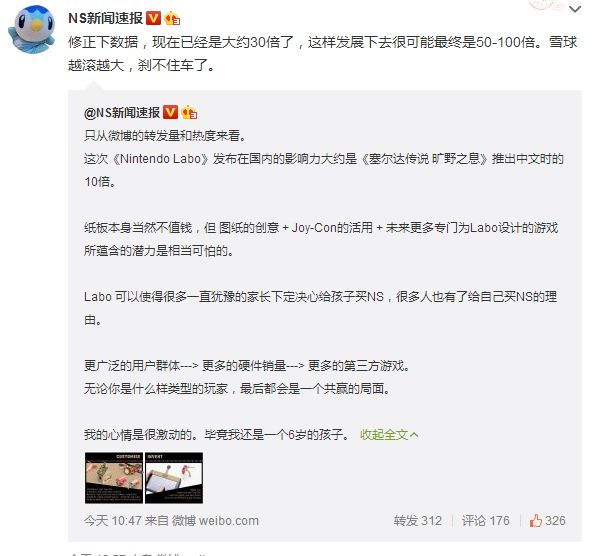Click orange V verified badge beside top username
592x556 pixels.
[153, 18]
